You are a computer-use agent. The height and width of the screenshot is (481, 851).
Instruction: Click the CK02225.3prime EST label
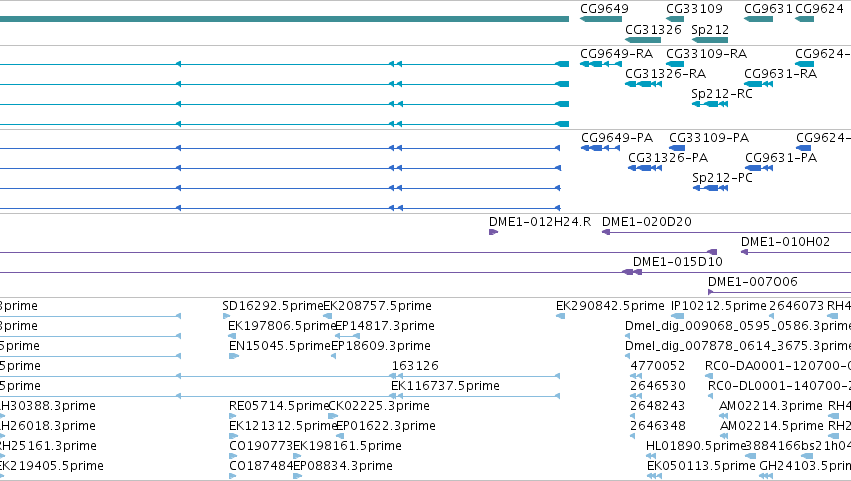(x=379, y=407)
